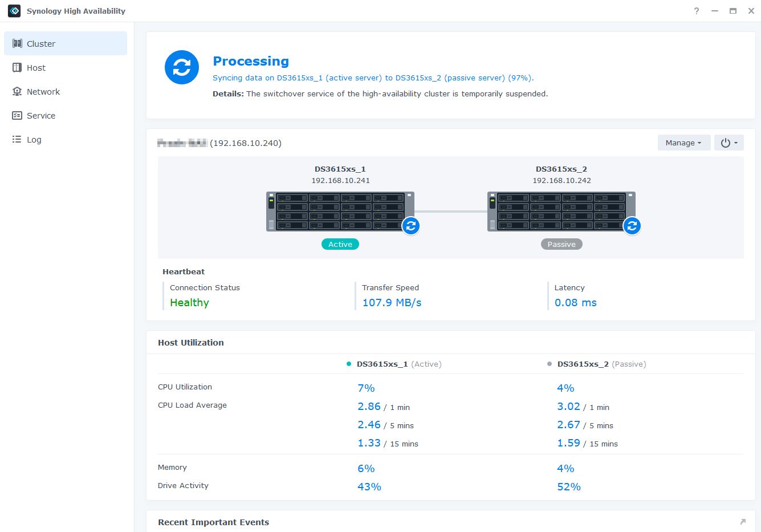Click the Host sidebar icon
The height and width of the screenshot is (532, 761).
[17, 67]
